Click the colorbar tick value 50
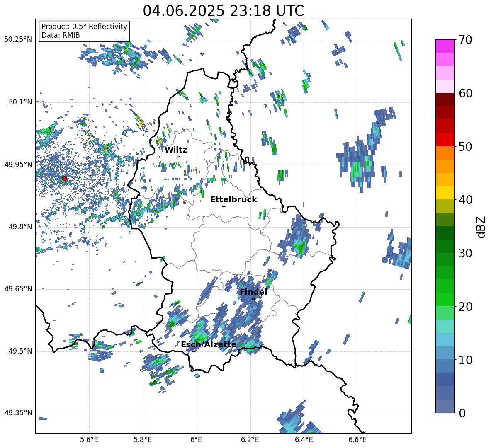The width and height of the screenshot is (491, 448). (x=465, y=146)
